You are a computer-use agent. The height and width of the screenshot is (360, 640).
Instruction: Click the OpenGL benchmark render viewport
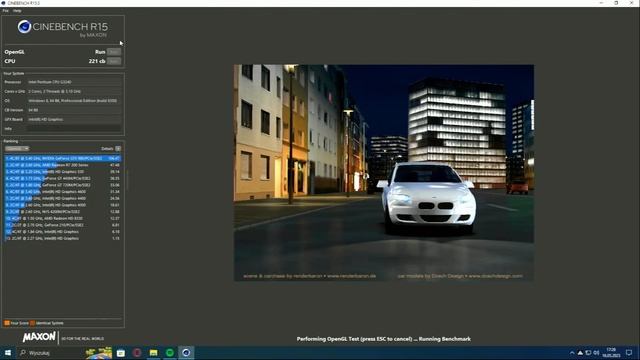click(384, 173)
